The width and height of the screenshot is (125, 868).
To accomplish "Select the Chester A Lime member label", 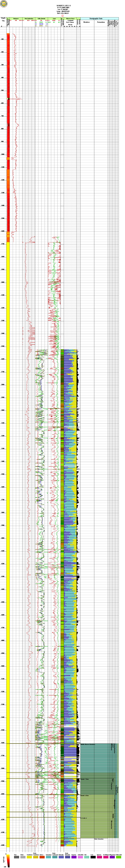I will pyautogui.click(x=85, y=796).
